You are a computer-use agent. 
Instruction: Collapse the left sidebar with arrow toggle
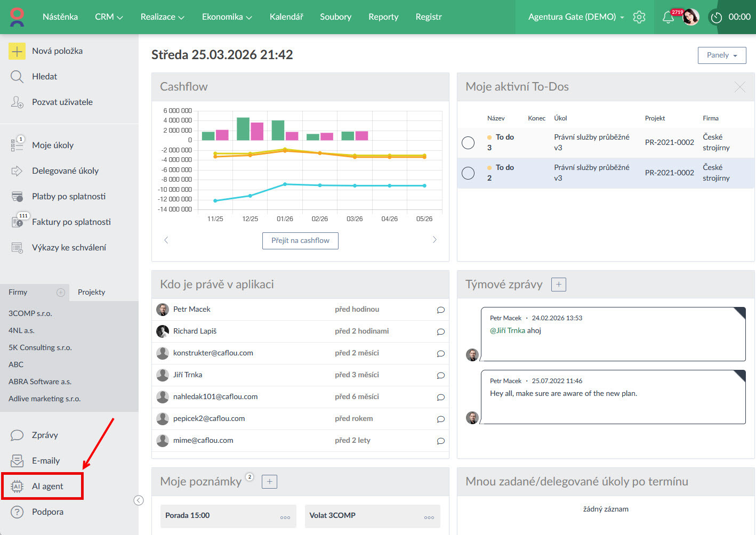(139, 500)
